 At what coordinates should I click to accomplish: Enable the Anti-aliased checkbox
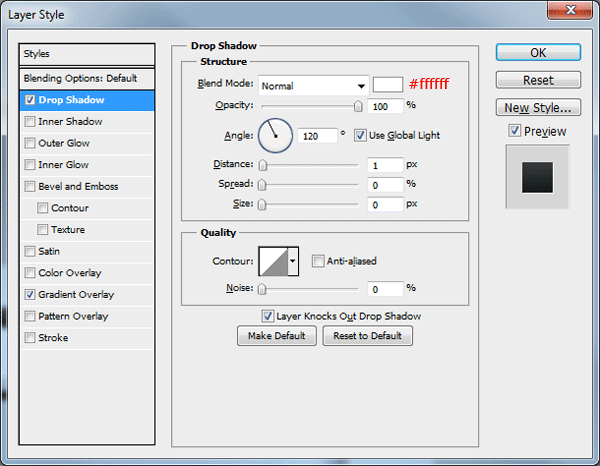[318, 261]
